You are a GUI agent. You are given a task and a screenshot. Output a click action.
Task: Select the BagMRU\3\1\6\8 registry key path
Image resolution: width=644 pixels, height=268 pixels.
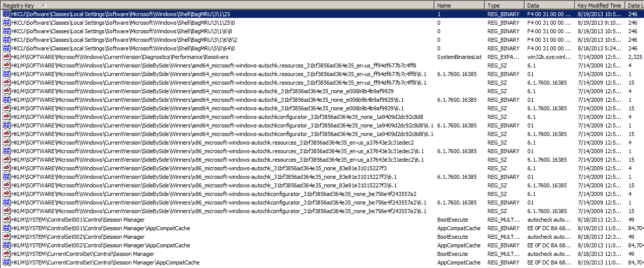point(122,31)
